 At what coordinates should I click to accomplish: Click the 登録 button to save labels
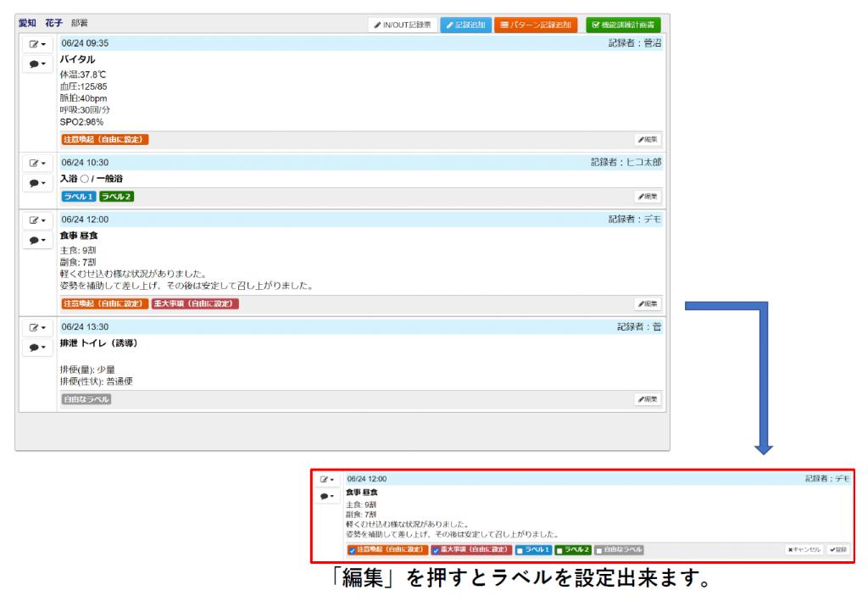pyautogui.click(x=836, y=549)
